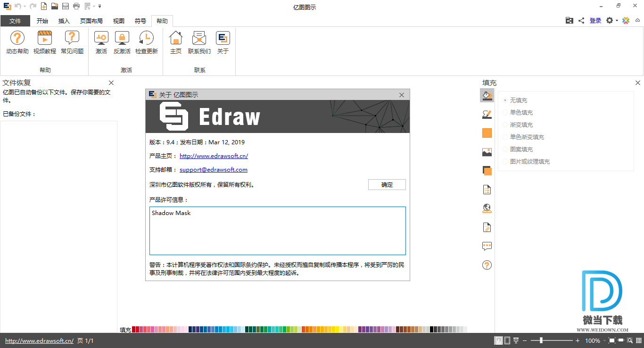Collapse the ribbon with the chevron arrow

637,20
